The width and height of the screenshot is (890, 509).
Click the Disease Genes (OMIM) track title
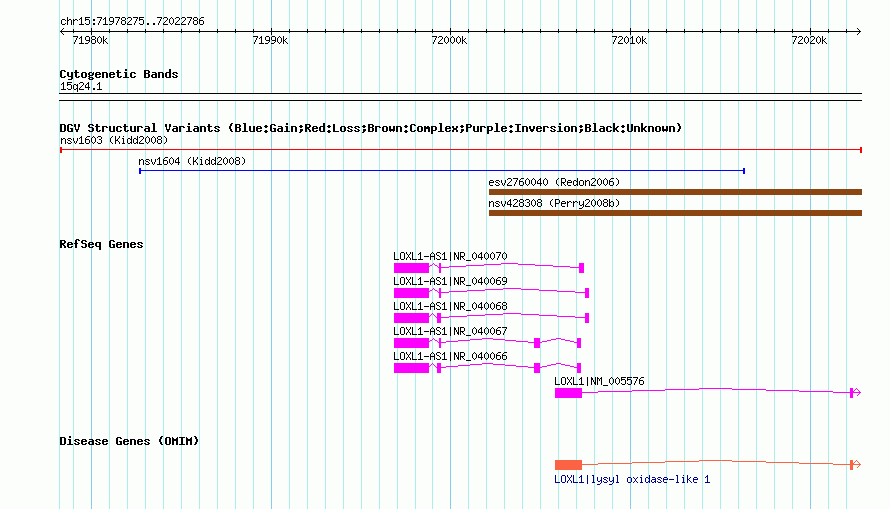coord(129,441)
